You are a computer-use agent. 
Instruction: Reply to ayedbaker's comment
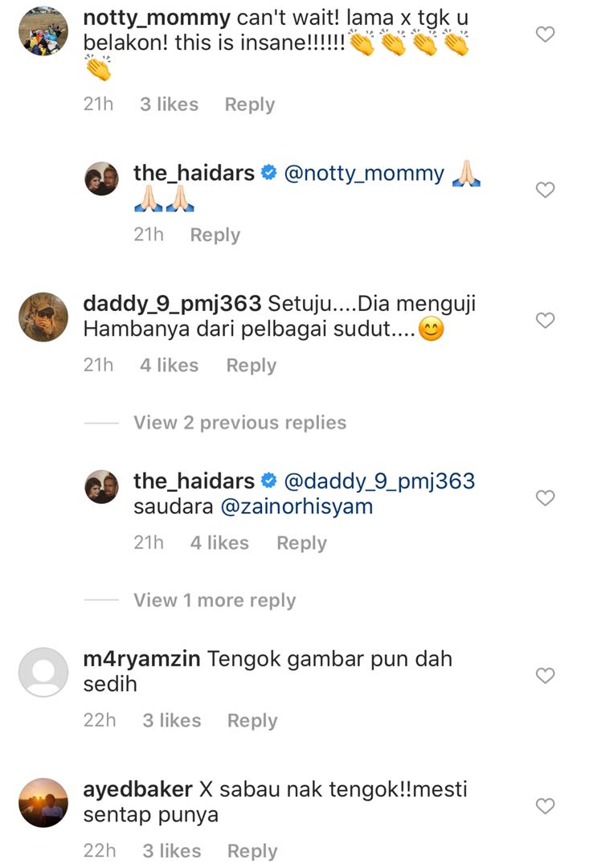click(x=252, y=851)
